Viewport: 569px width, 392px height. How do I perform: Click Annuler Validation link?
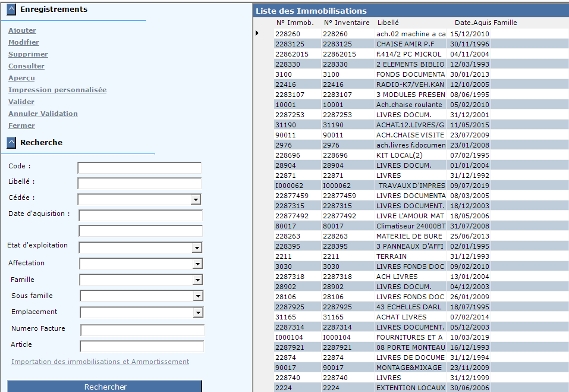coord(43,114)
